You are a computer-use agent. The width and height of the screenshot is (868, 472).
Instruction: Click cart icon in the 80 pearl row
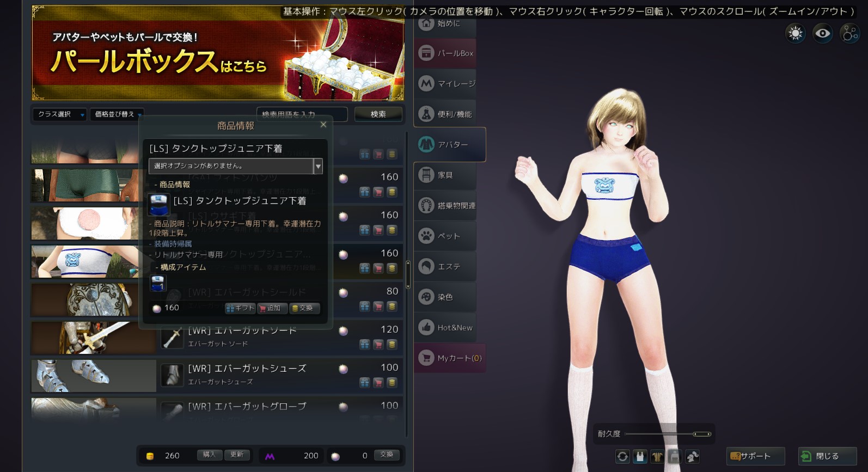point(378,307)
